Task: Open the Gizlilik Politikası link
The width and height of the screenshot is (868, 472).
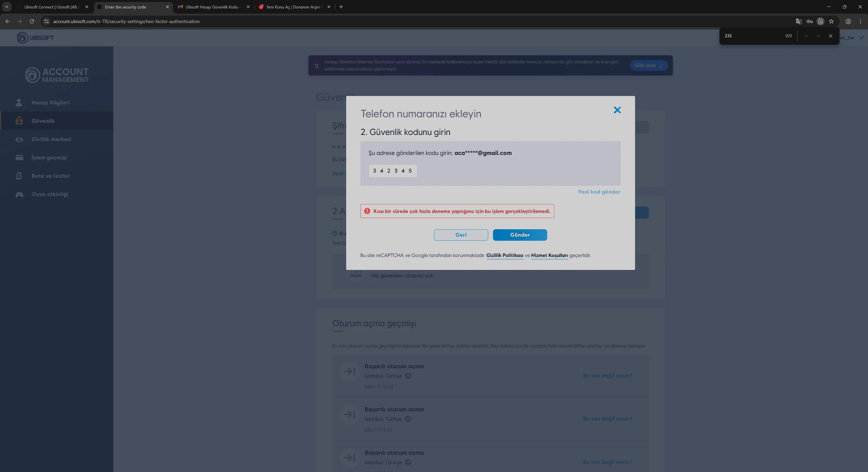Action: point(505,255)
